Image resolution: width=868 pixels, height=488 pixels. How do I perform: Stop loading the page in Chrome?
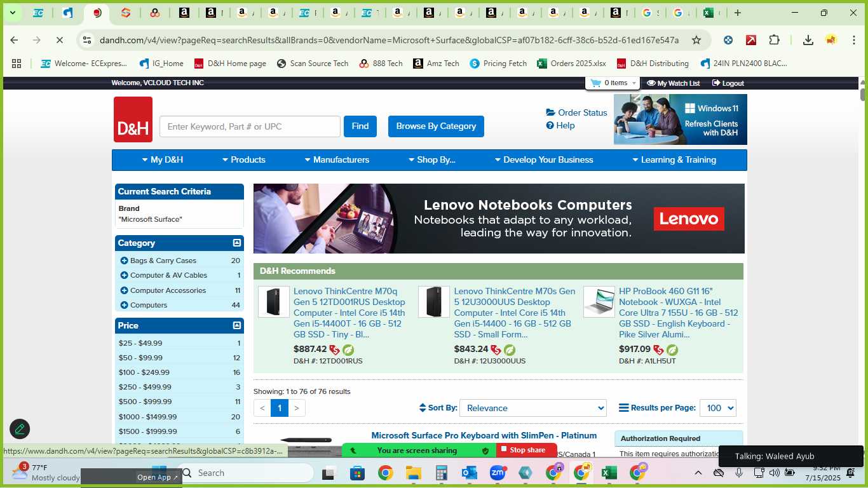click(x=59, y=40)
